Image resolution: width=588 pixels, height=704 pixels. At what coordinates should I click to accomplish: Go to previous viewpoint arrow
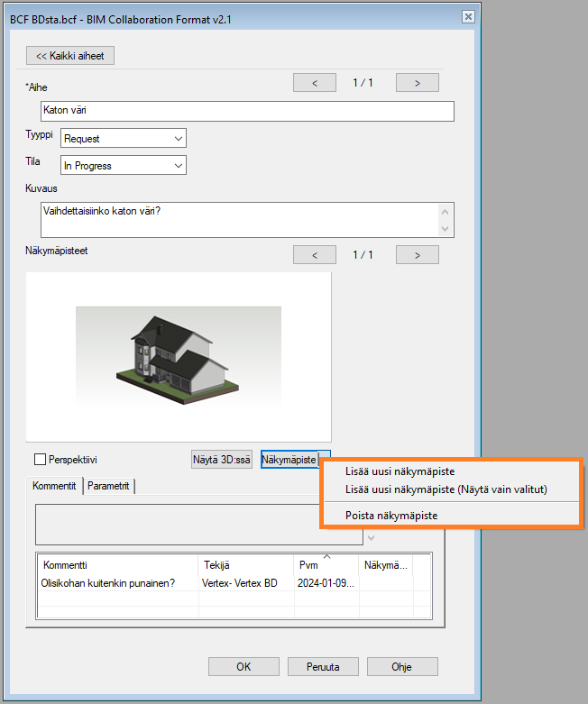coord(315,255)
